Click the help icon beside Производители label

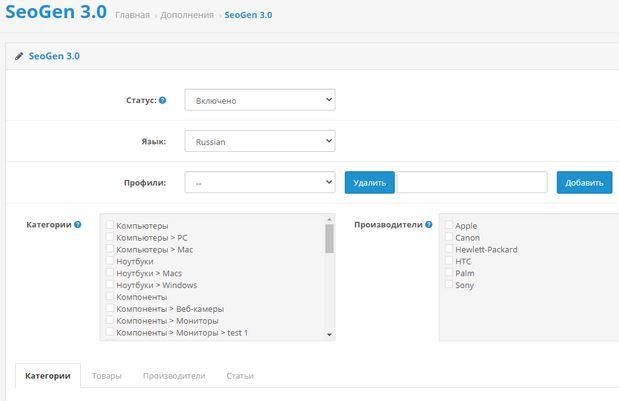click(x=432, y=225)
